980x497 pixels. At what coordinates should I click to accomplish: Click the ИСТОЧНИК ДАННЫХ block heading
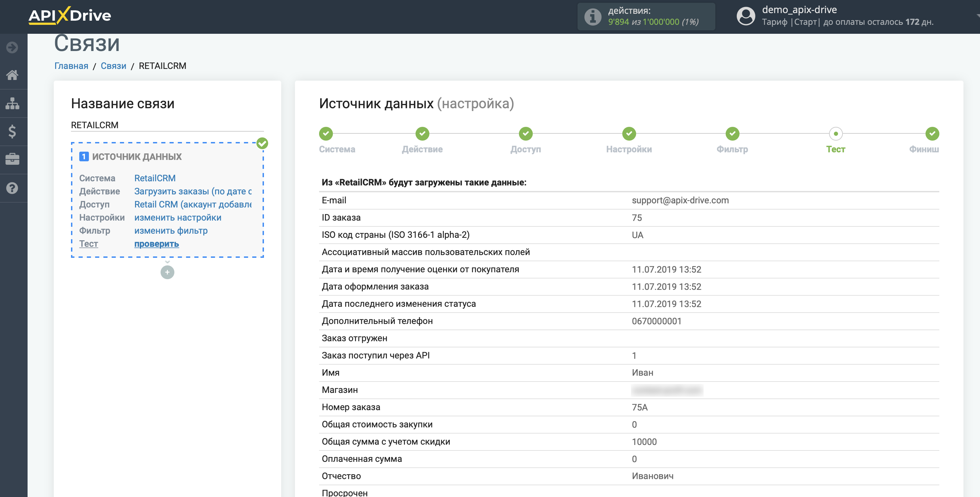tap(137, 157)
